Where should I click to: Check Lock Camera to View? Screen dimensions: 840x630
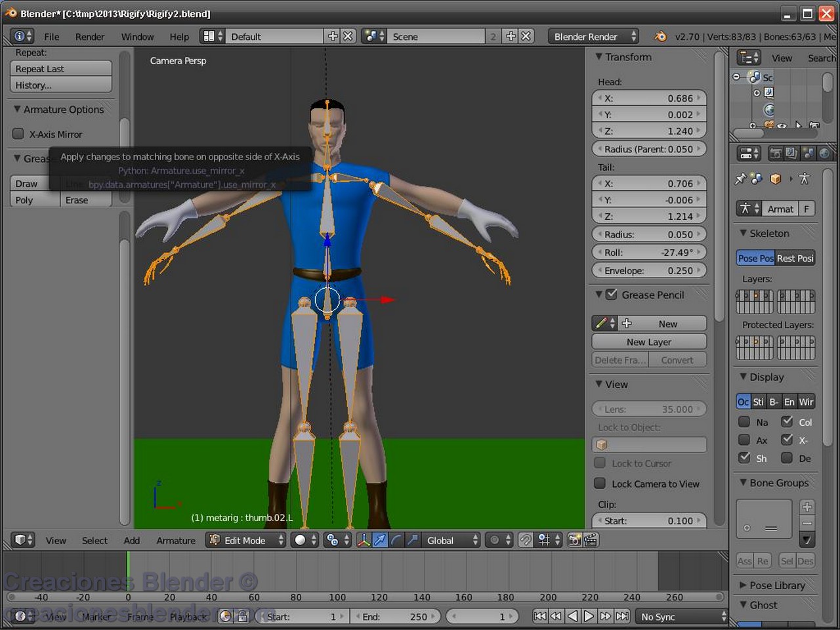(x=599, y=484)
